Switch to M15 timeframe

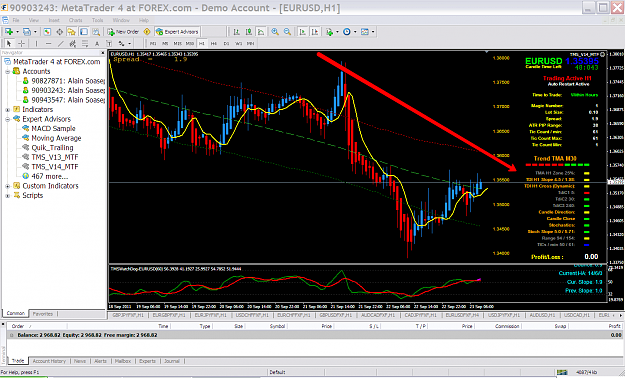[x=177, y=43]
